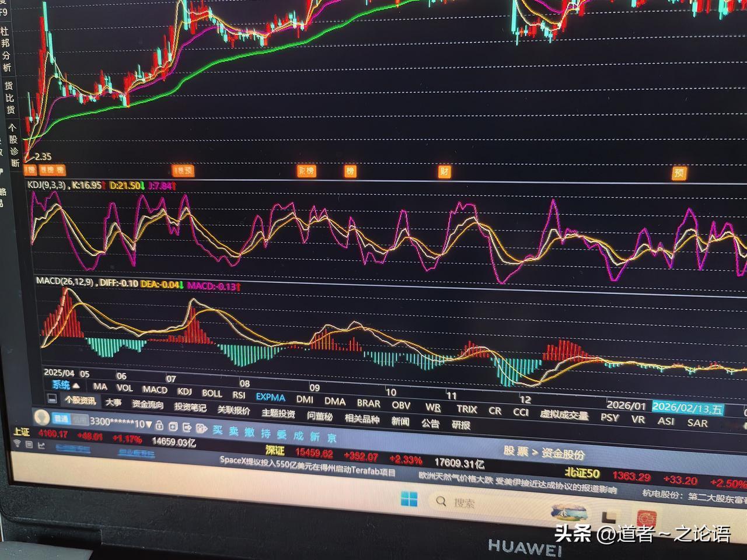Select the 虚拟成交量 indicator
This screenshot has height=560, width=747.
tap(564, 415)
